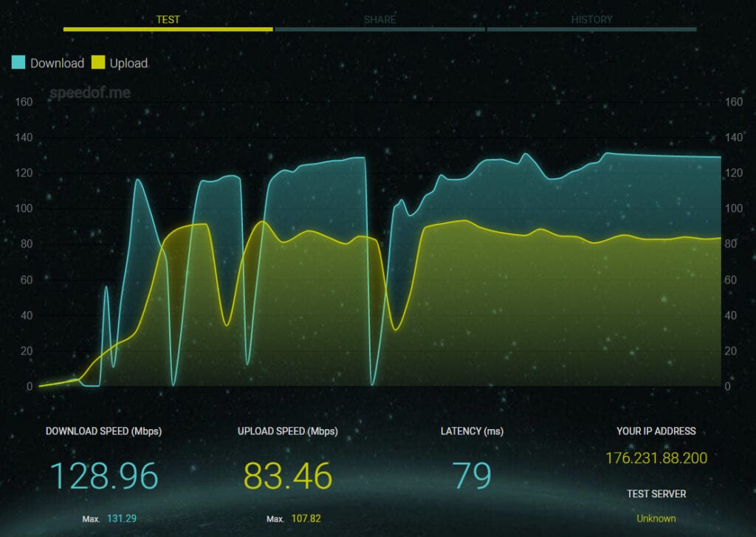Open the SHARE tab
Viewport: 756px width, 537px height.
(379, 20)
